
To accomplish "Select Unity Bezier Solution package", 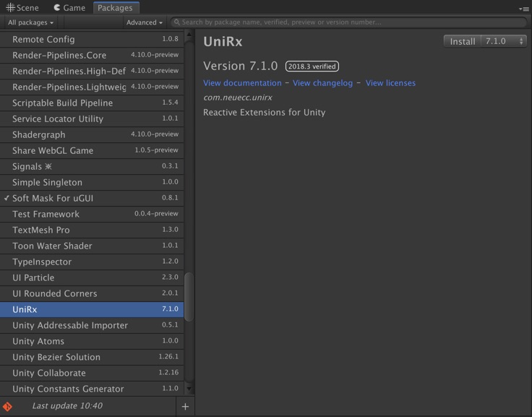I will 92,357.
